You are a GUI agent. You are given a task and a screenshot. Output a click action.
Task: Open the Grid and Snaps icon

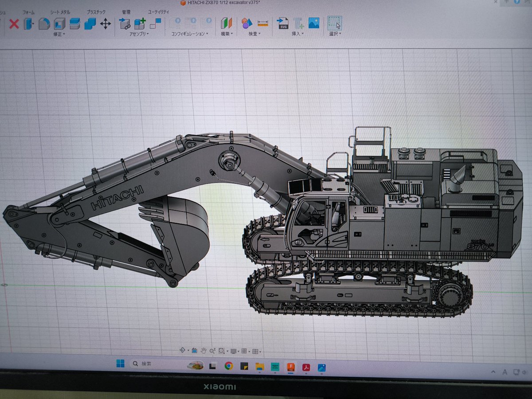click(244, 352)
